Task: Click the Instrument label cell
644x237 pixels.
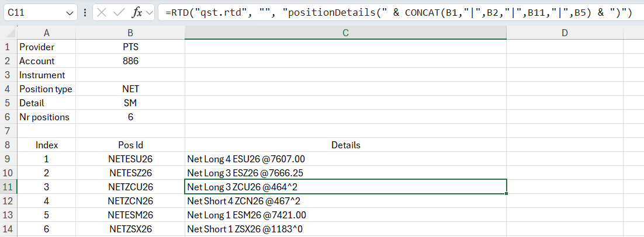Action: (46, 75)
